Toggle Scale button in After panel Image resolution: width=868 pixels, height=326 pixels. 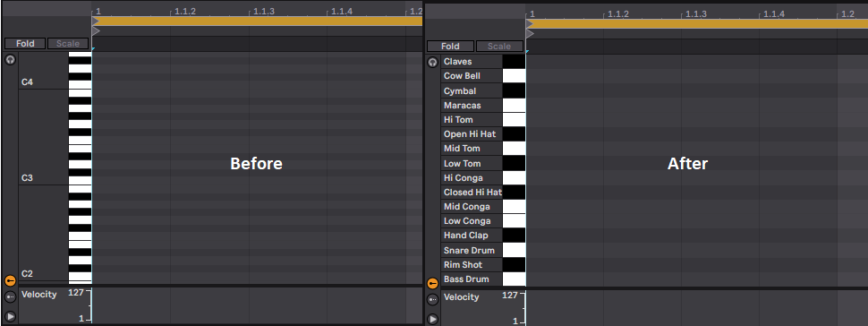(498, 46)
